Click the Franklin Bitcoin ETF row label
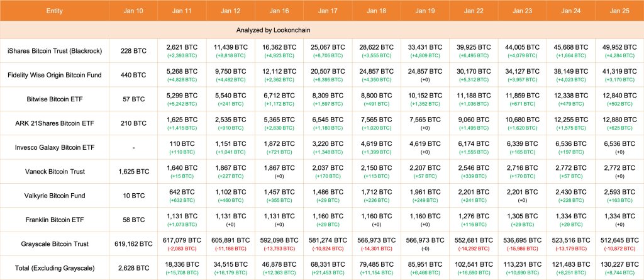 coord(55,220)
